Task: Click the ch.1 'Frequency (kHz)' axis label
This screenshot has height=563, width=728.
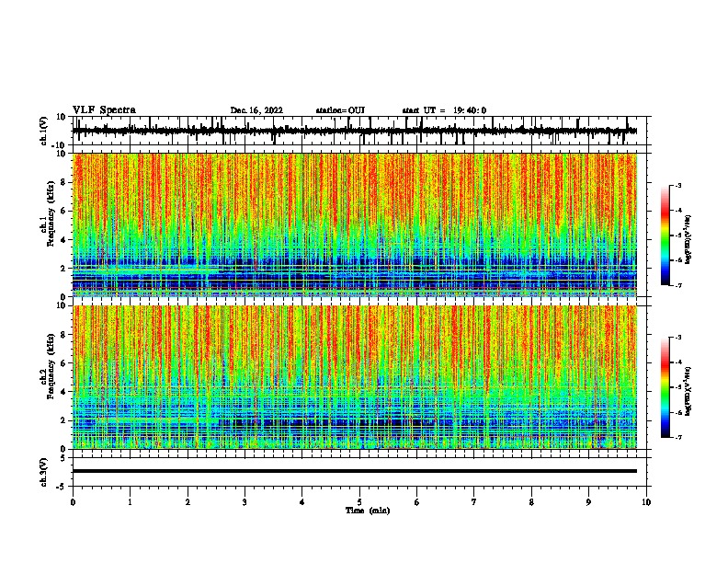Action: pos(51,214)
